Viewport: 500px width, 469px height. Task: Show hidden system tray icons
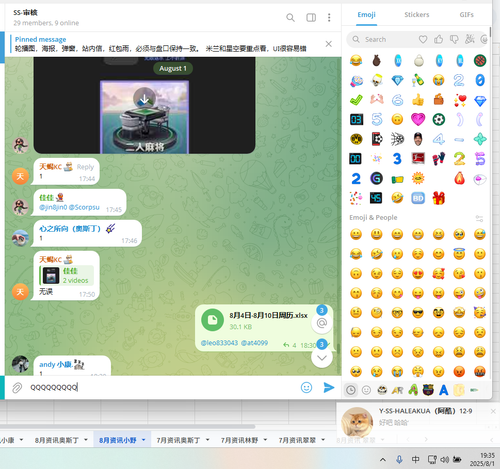(383, 460)
